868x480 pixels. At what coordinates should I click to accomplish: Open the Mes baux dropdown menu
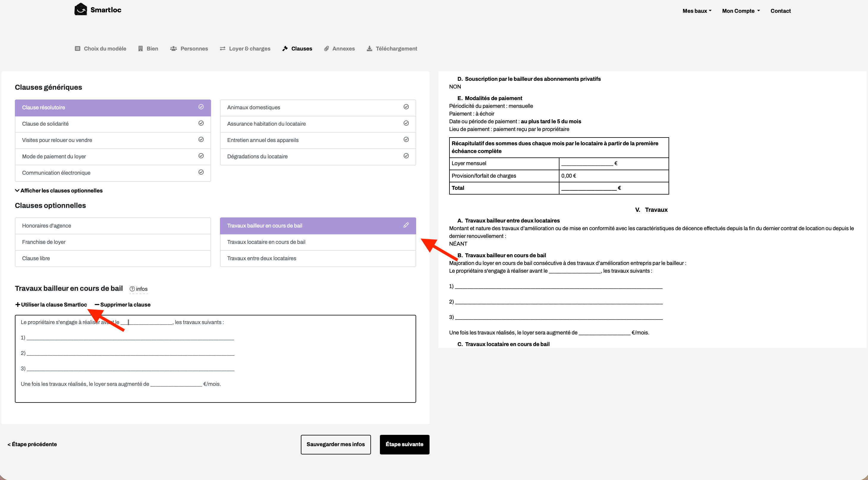tap(697, 11)
